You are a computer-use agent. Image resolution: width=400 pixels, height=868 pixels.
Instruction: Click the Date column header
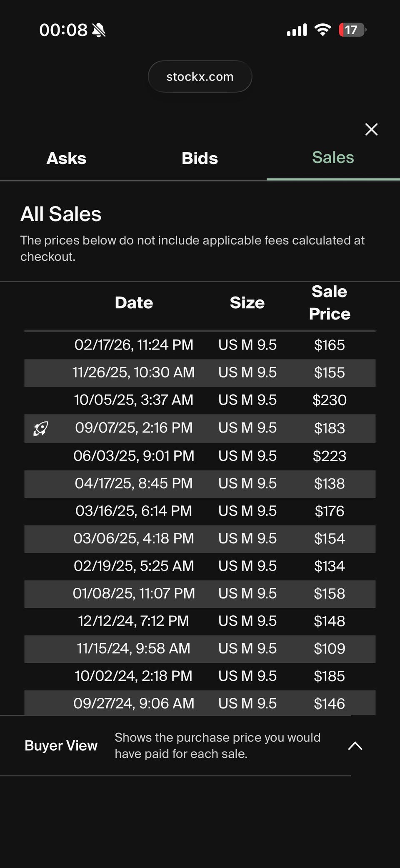tap(134, 302)
